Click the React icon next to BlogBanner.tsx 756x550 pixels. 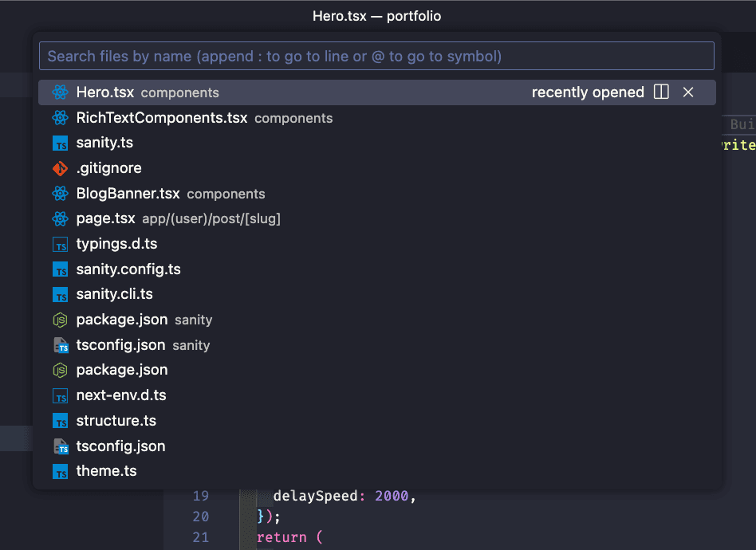click(60, 193)
